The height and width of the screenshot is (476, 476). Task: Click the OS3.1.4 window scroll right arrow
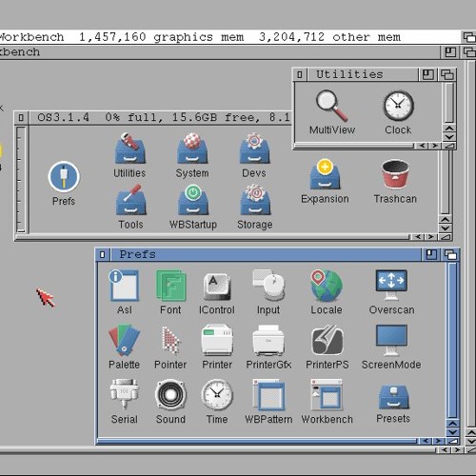pos(430,237)
